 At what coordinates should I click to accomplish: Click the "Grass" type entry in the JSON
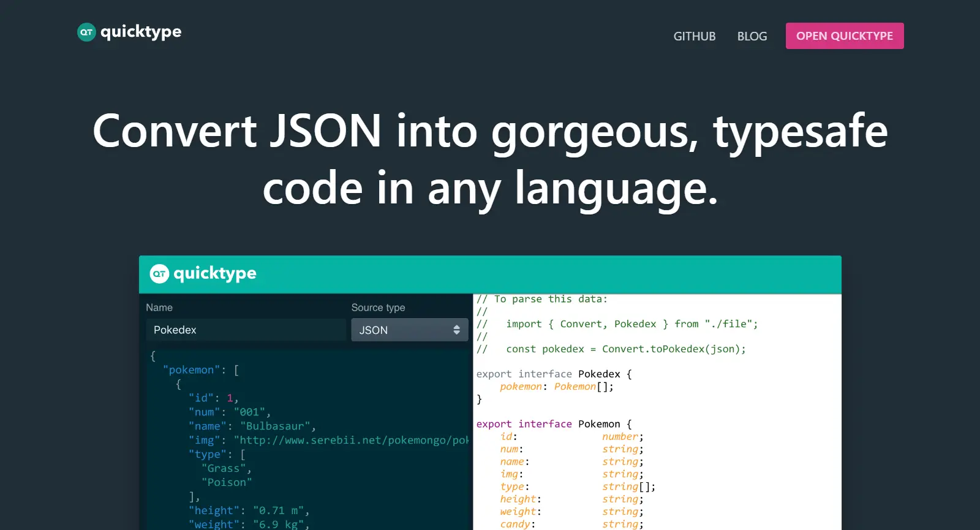coord(224,469)
